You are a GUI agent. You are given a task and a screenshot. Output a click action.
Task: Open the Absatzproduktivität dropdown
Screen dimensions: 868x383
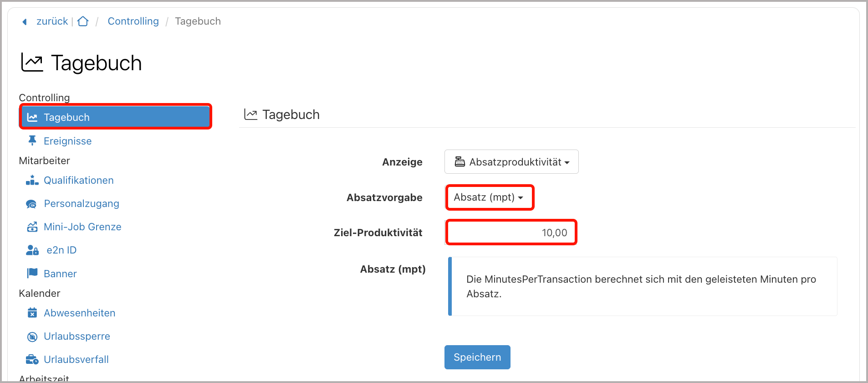pyautogui.click(x=511, y=161)
